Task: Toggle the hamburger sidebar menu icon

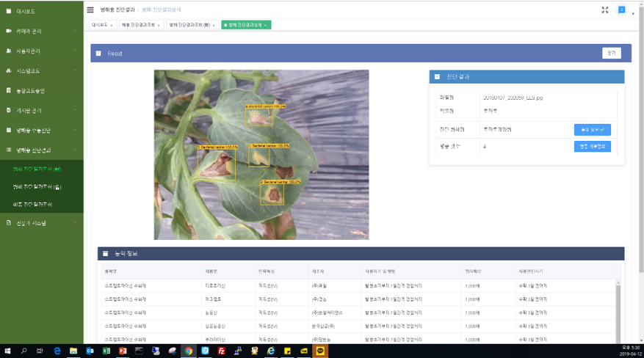Action: pyautogui.click(x=90, y=10)
